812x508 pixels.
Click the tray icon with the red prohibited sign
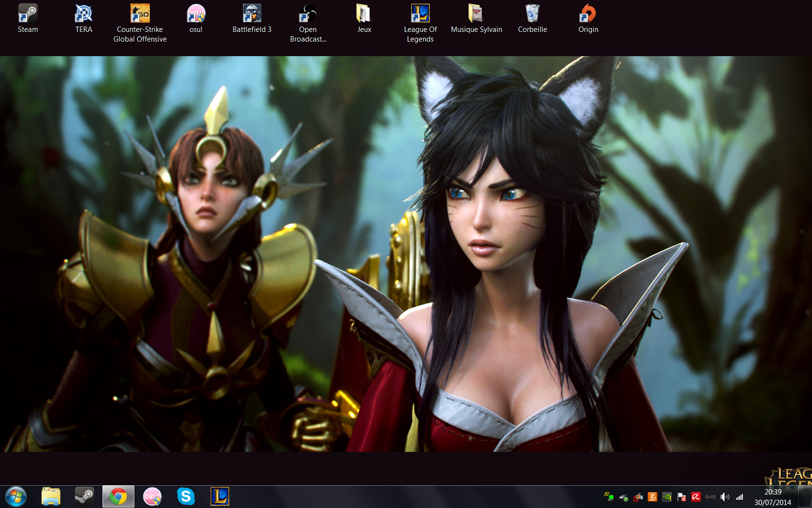click(638, 496)
